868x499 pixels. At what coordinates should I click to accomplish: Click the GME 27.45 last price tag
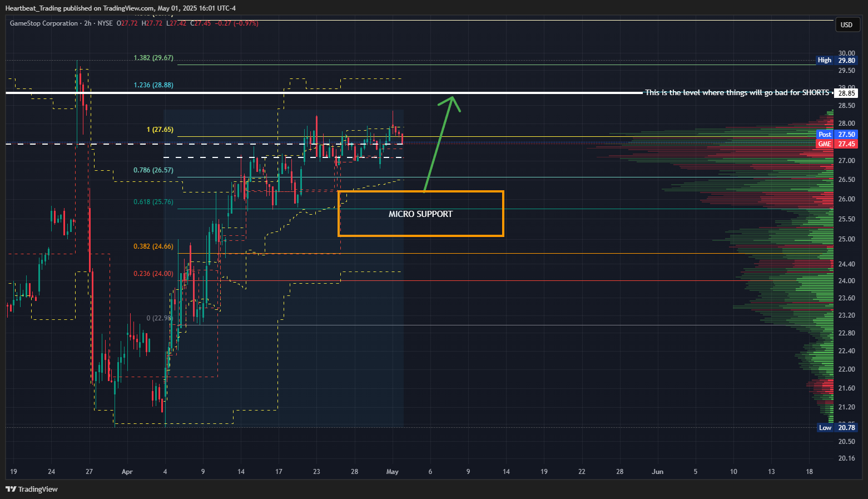836,144
